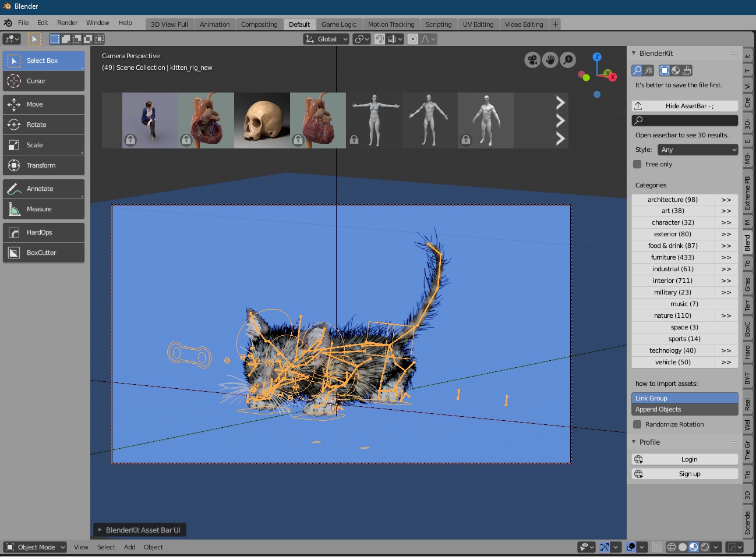Viewport: 756px width, 557px height.
Task: Open the Object Mode dropdown
Action: pyautogui.click(x=36, y=547)
